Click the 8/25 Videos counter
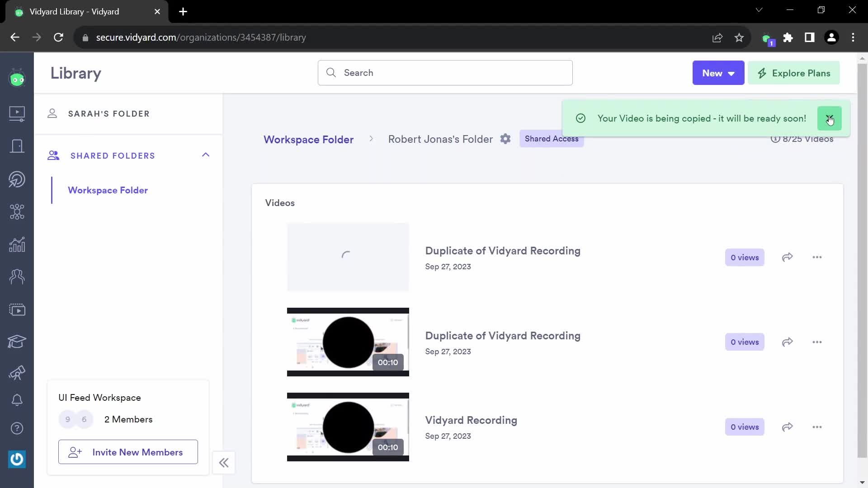 (x=802, y=139)
